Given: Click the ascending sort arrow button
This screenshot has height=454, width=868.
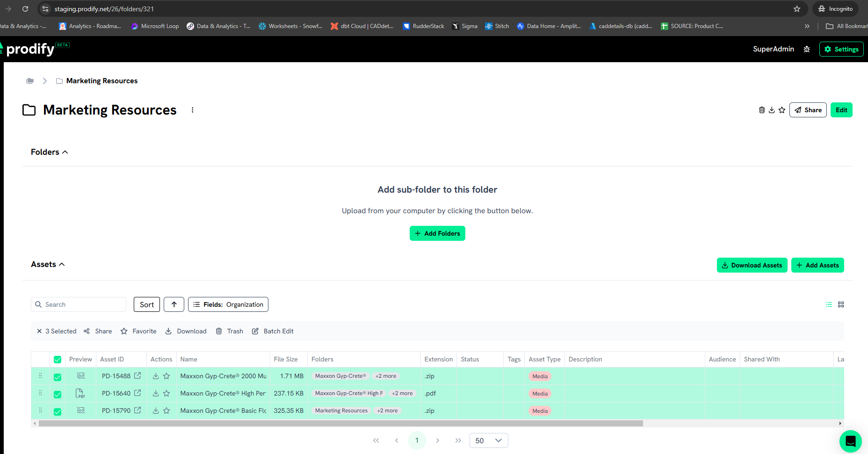Looking at the screenshot, I should coord(174,304).
